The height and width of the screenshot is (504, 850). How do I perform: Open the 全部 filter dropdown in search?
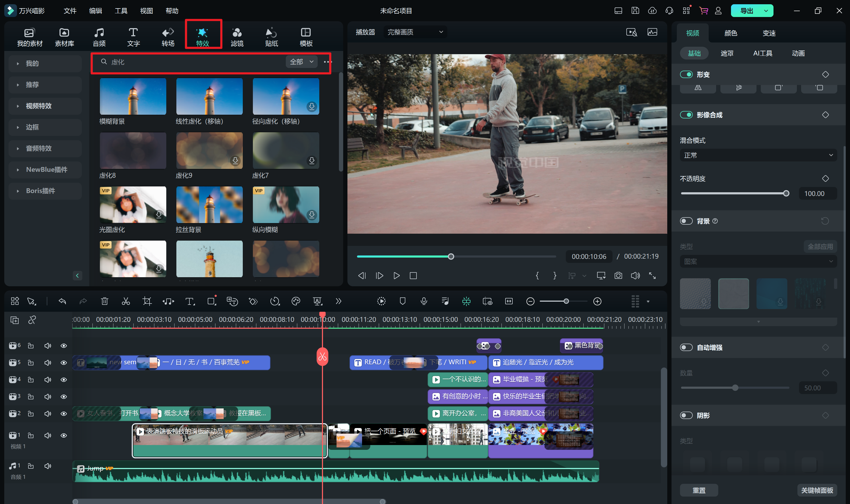coord(301,62)
